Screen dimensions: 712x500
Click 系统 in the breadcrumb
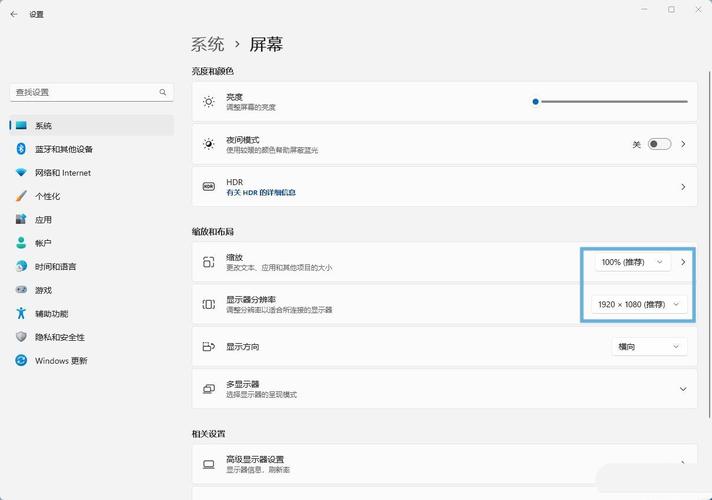(x=208, y=44)
